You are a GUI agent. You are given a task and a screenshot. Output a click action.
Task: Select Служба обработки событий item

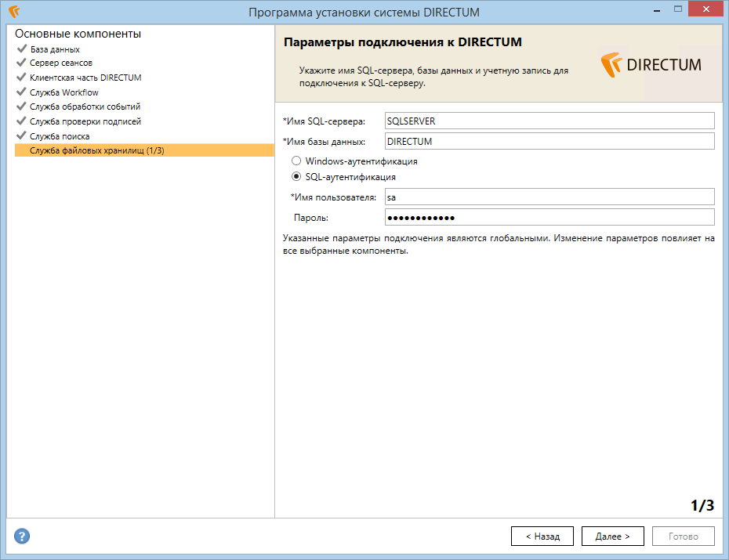click(x=85, y=107)
